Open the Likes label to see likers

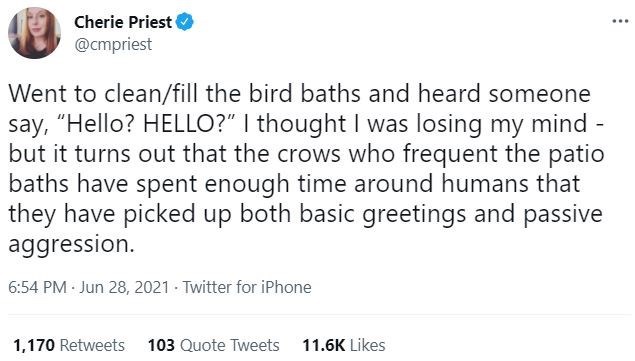(x=367, y=346)
